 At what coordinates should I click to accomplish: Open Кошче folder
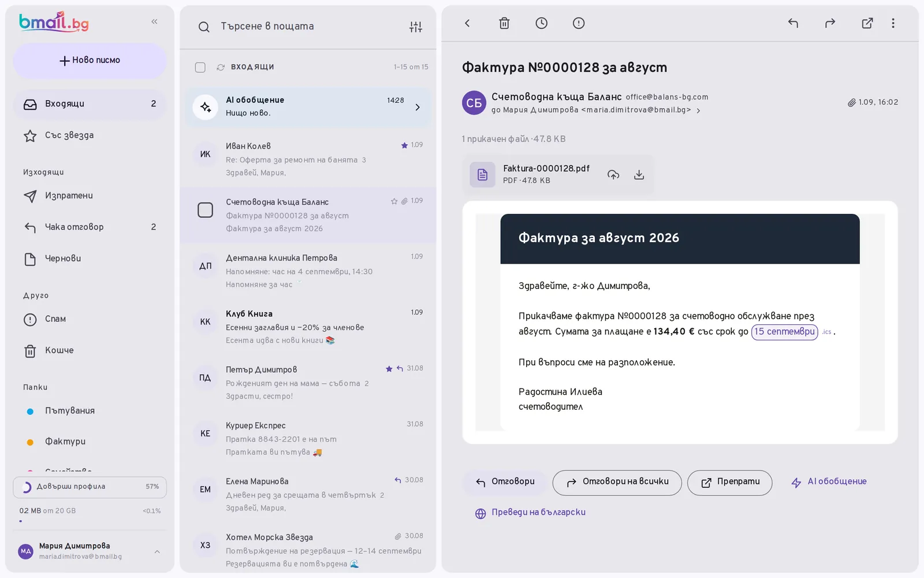[90, 350]
